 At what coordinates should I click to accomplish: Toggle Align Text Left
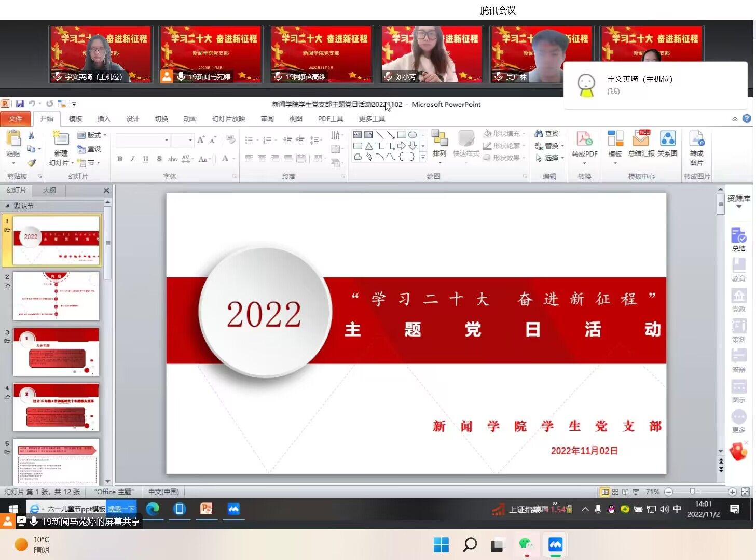(249, 159)
